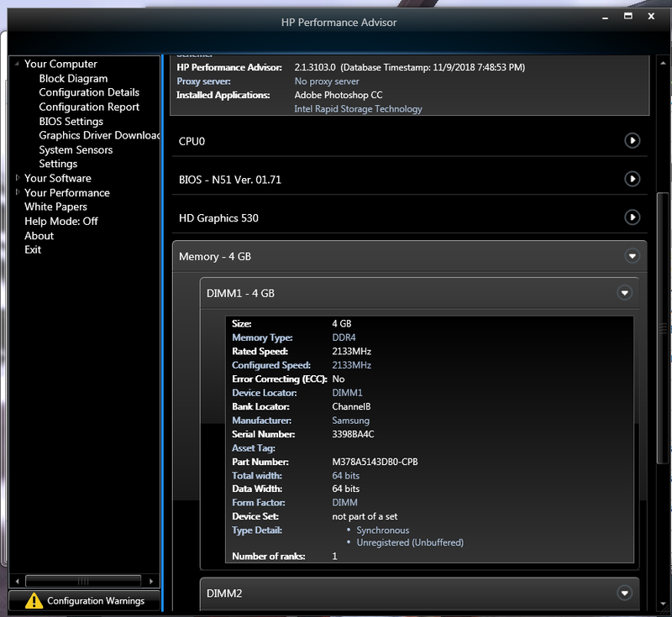The height and width of the screenshot is (617, 672).
Task: Click the Form Factor DIMM value
Action: 344,503
